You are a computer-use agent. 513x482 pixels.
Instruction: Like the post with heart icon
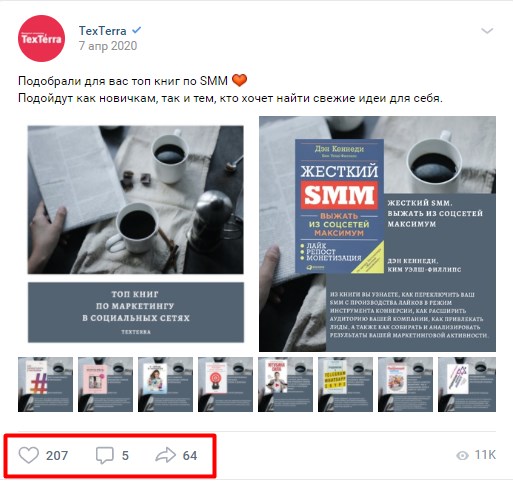[x=29, y=455]
